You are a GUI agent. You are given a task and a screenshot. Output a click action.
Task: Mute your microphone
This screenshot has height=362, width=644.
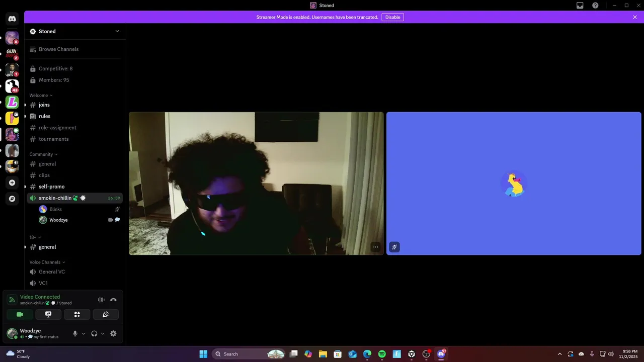75,333
